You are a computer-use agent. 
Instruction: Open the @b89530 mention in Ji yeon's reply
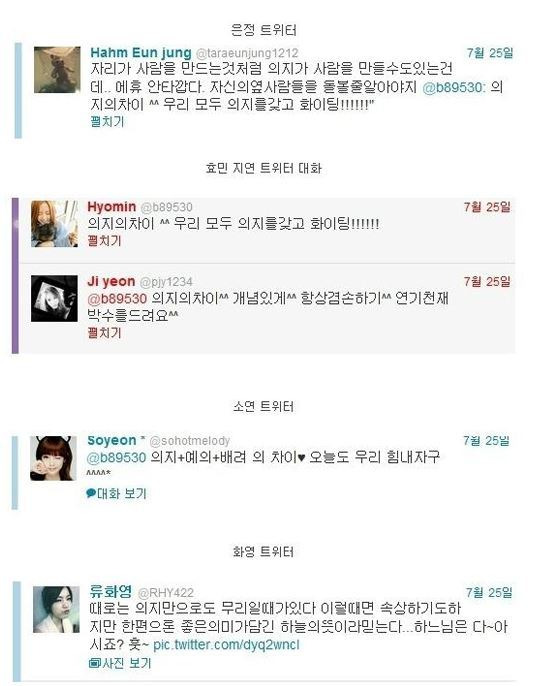(x=117, y=298)
